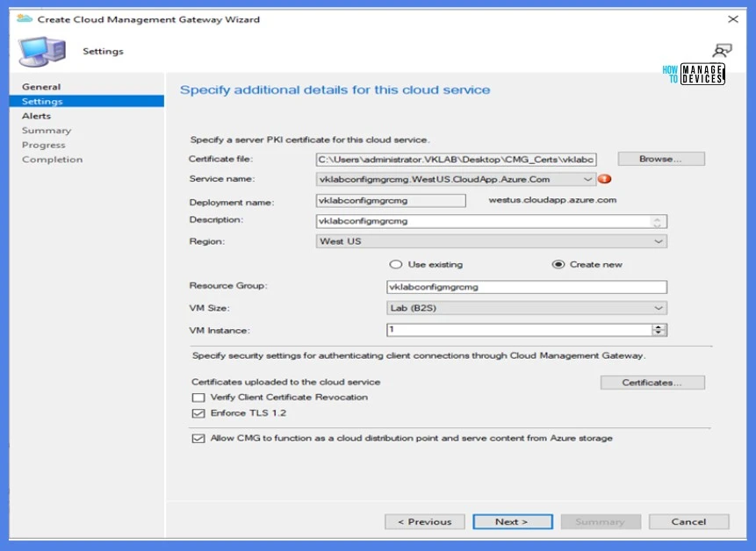This screenshot has height=551, width=756.
Task: Toggle Allow CMG as cloud distribution point checkbox
Action: point(198,439)
